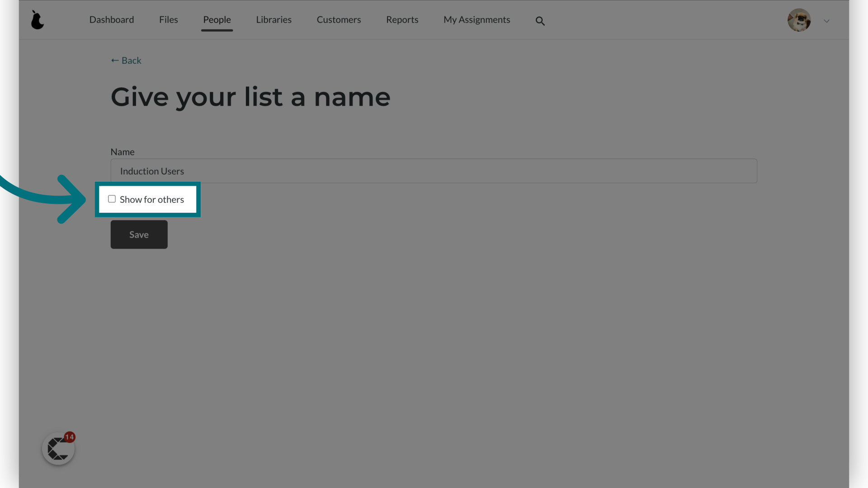This screenshot has width=868, height=488.
Task: Expand the navigation profile menu
Action: [826, 21]
